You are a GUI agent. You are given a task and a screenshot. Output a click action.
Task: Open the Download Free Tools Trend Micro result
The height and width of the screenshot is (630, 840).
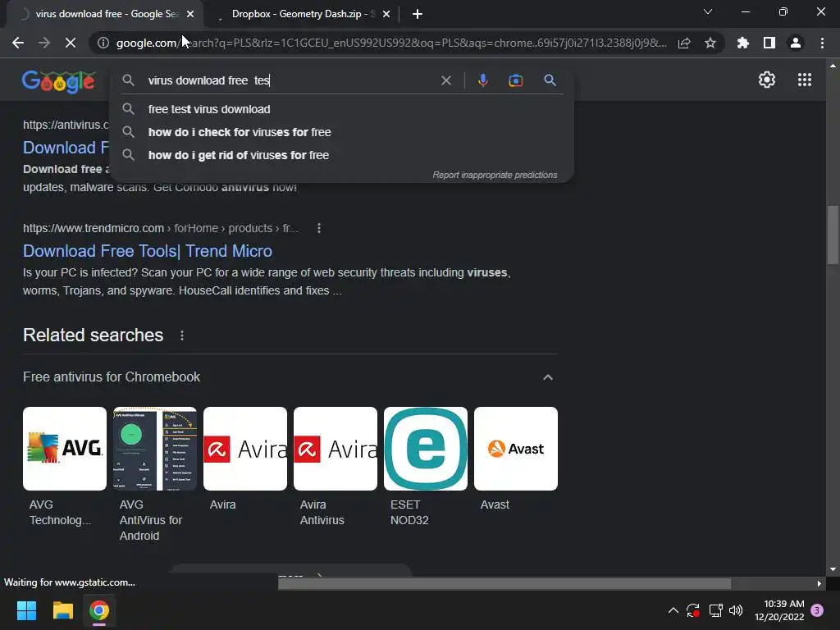tap(148, 251)
